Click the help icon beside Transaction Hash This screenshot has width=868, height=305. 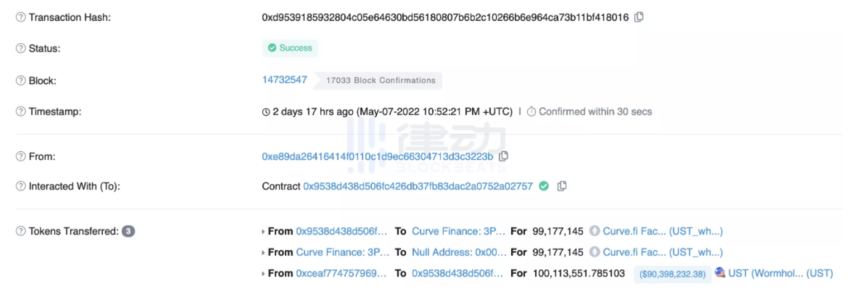click(21, 17)
